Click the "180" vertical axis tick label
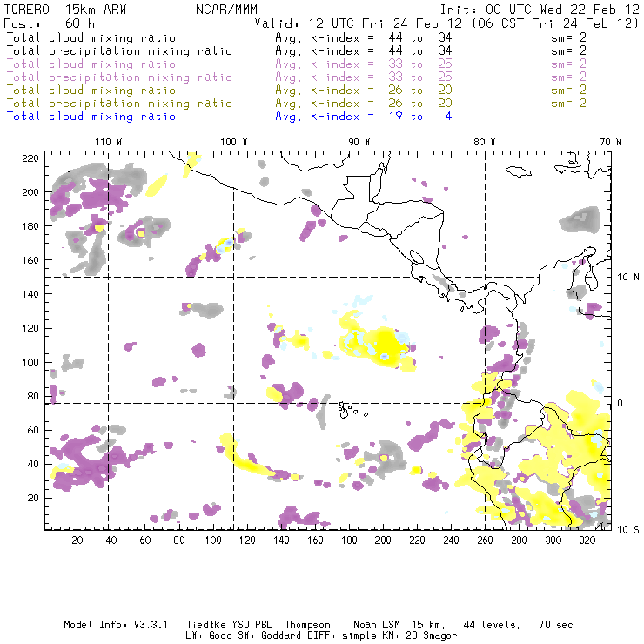Viewport: 644px width, 644px height. [30, 226]
